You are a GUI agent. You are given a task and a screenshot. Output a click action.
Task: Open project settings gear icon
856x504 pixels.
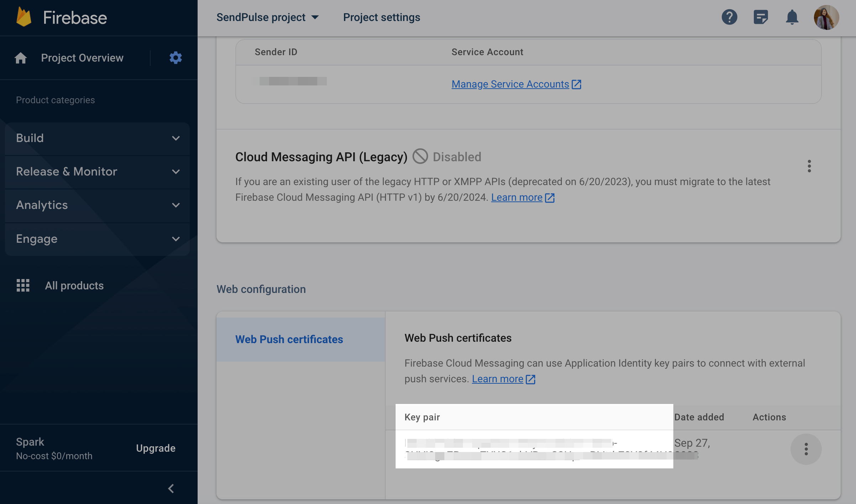click(176, 58)
